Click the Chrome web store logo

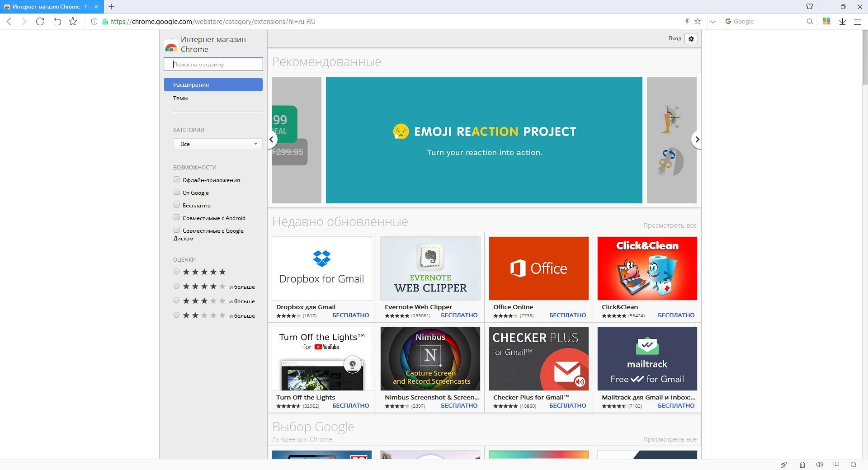171,45
